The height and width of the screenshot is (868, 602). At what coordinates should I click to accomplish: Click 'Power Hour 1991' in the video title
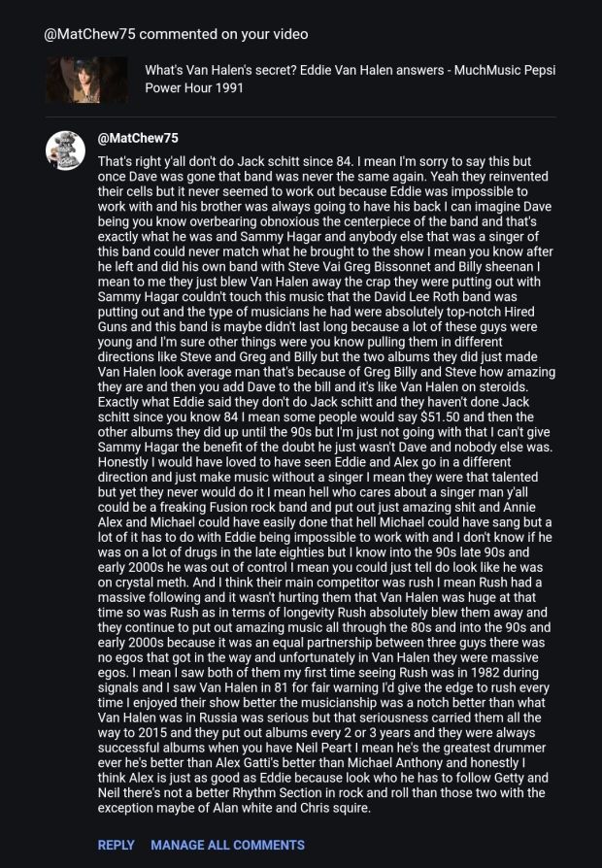194,87
